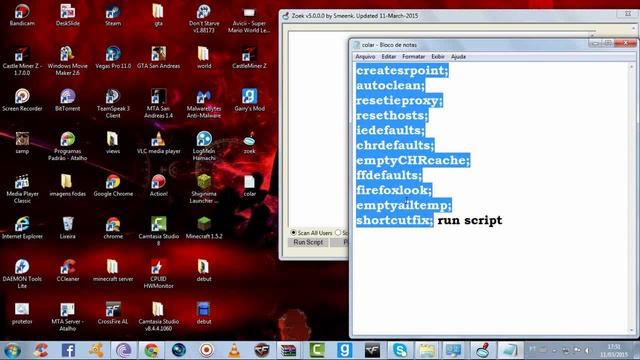Click the 'emptyCHRcache;' line in Notepad

tap(413, 160)
